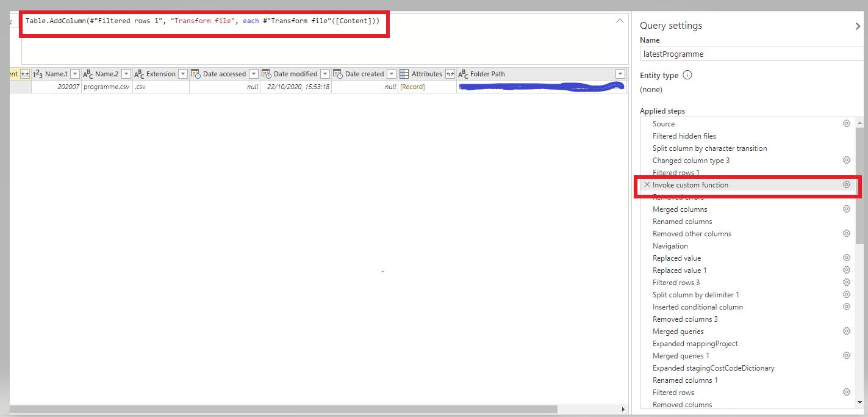This screenshot has height=417, width=868.
Task: Change data type icon of Date created column
Action: point(338,74)
